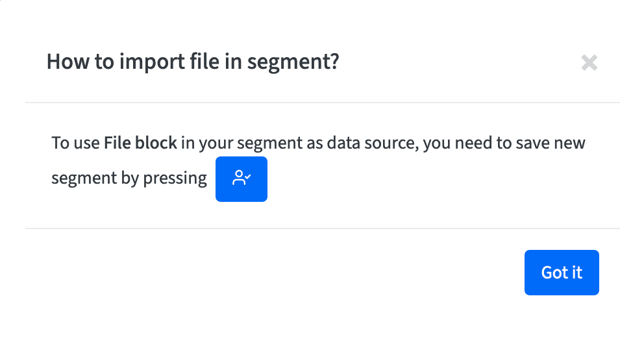Click the bold "File block" text
The width and height of the screenshot is (644, 344).
tap(140, 143)
